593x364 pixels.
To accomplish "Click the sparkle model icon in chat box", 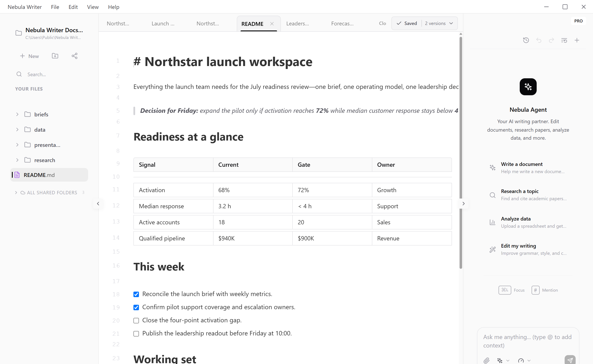I will [500, 360].
